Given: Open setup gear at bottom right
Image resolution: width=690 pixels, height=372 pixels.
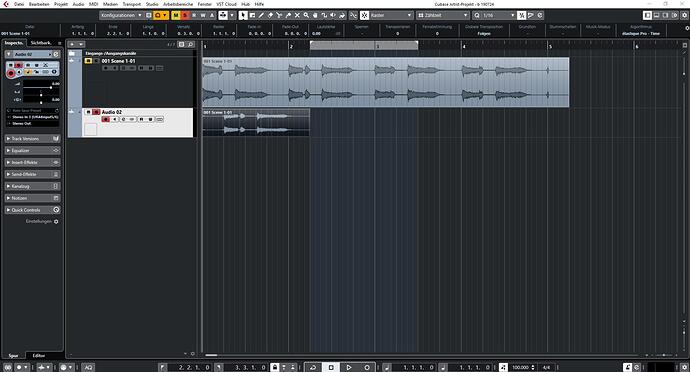Looking at the screenshot, I should (684, 367).
